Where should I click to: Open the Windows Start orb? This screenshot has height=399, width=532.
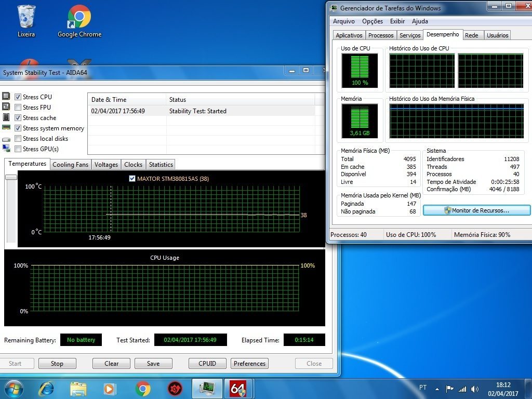click(x=14, y=389)
